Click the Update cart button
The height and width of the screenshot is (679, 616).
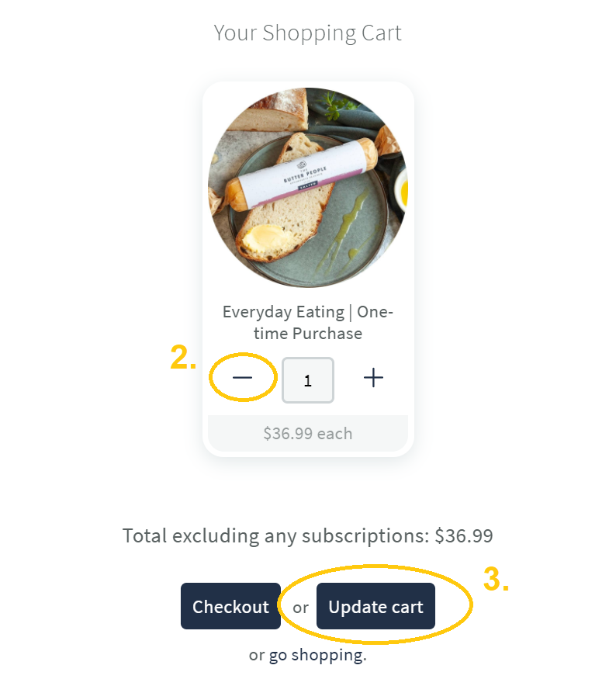click(x=375, y=606)
